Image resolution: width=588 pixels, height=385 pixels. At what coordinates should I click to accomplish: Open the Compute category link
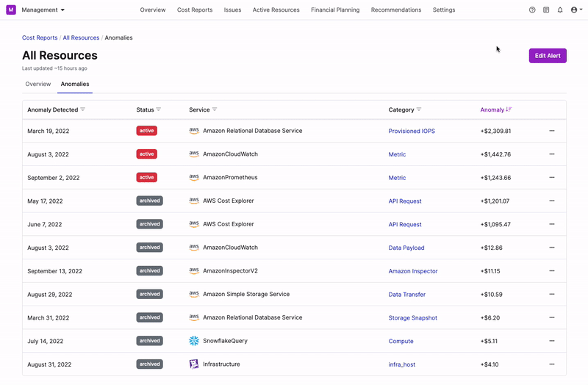point(401,341)
